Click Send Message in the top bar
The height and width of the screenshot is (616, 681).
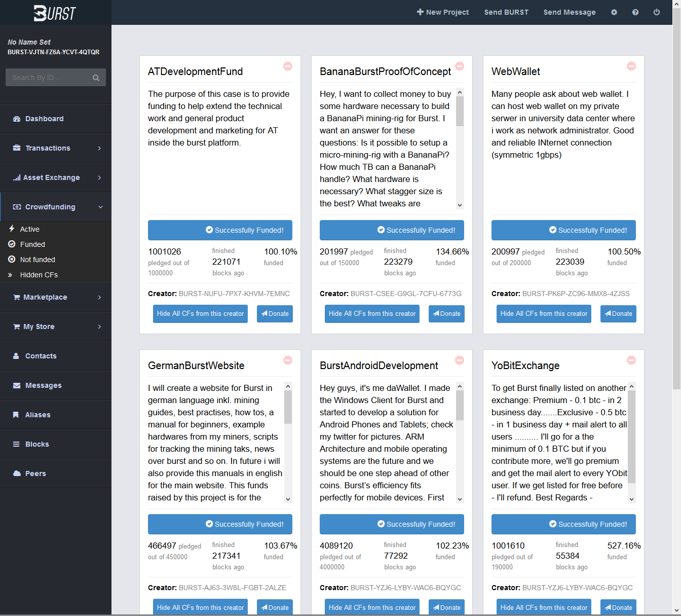[570, 12]
